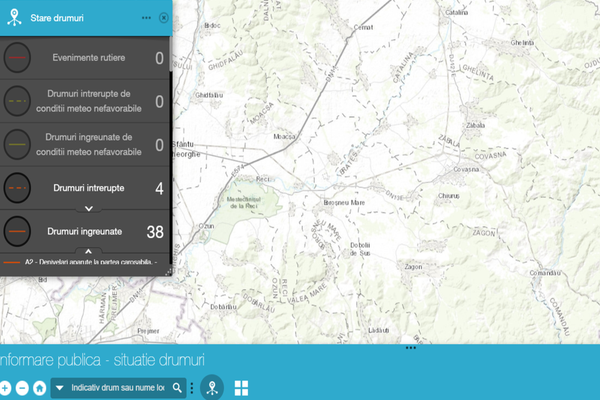The image size is (600, 400).
Task: Click the vertical dots beside search box
Action: pyautogui.click(x=192, y=387)
